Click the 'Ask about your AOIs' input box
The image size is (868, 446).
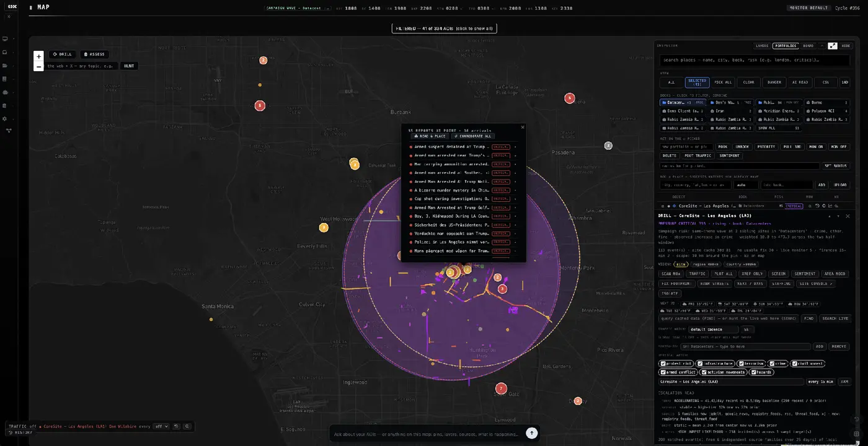pyautogui.click(x=427, y=434)
